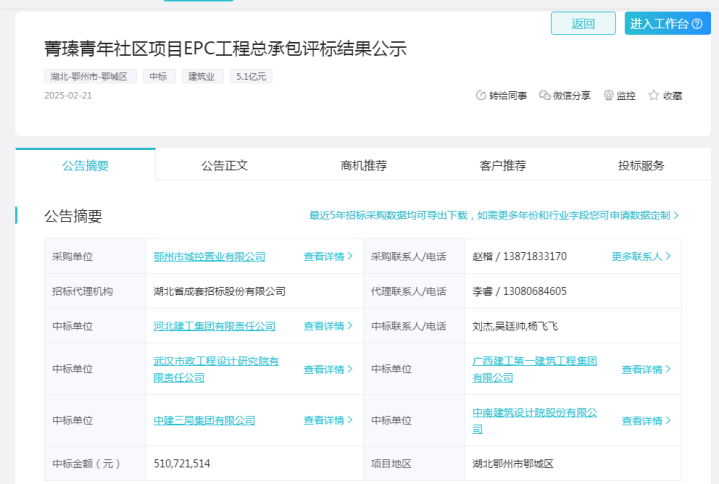719x484 pixels.
Task: Switch to the 公告正文 tab
Action: pos(225,165)
